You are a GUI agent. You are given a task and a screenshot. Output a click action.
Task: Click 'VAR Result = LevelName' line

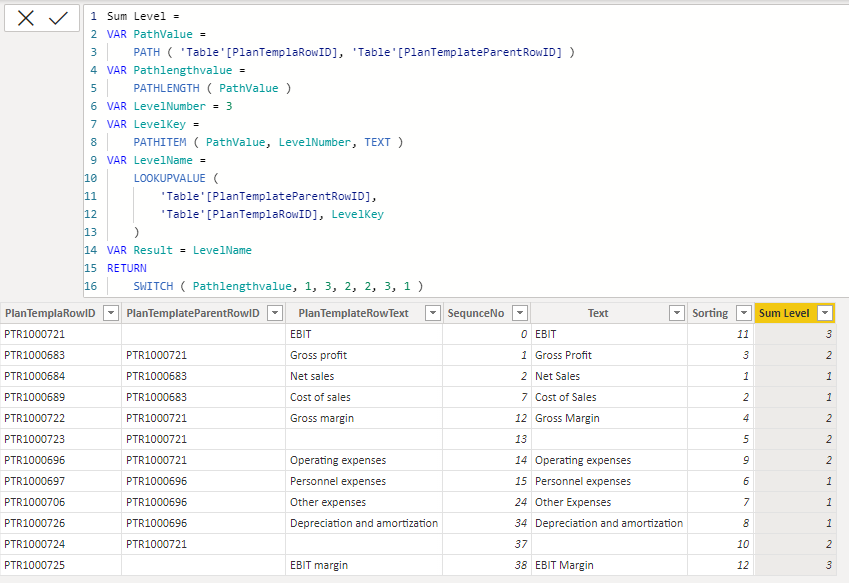[x=179, y=250]
